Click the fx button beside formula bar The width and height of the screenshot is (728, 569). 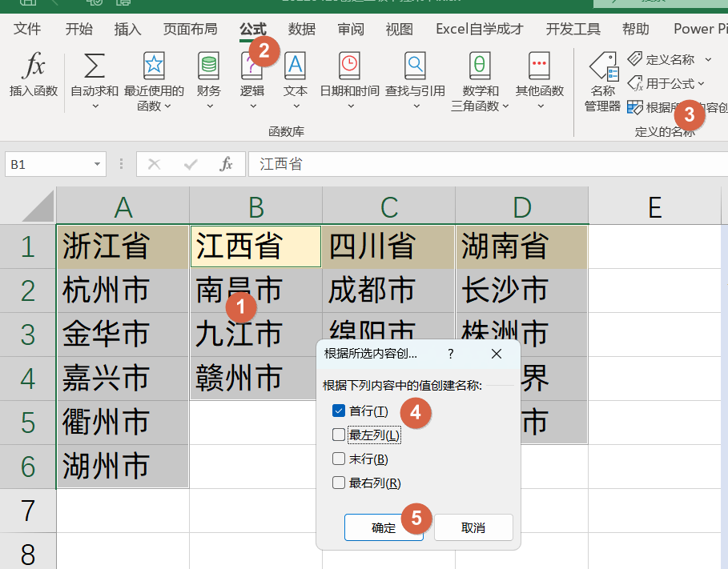pyautogui.click(x=226, y=164)
